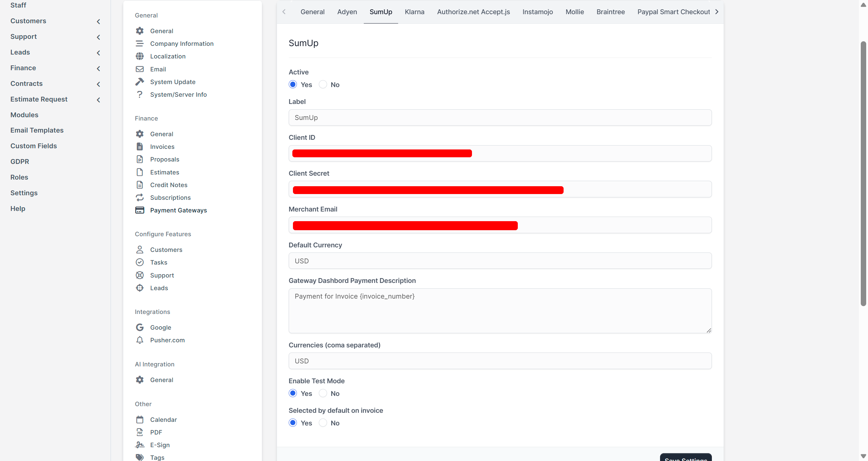Click the Subscriptions repeat-arrows icon
The width and height of the screenshot is (868, 461).
click(140, 197)
